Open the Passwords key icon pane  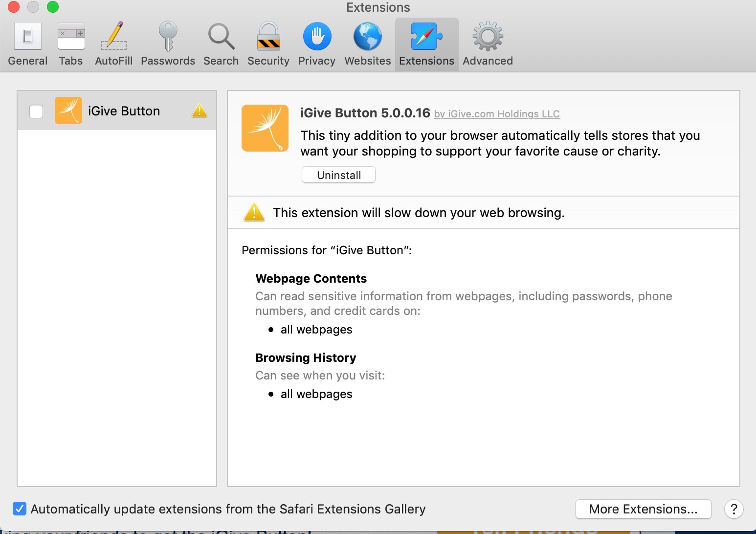click(x=168, y=44)
